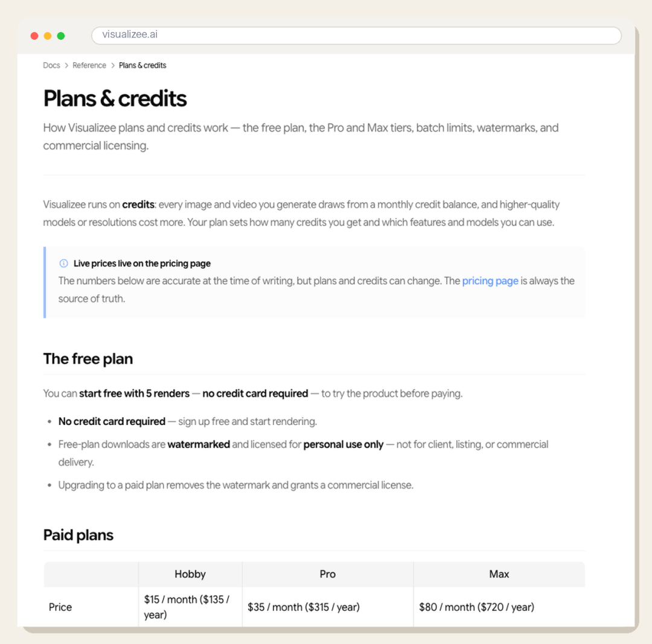Click the chevron after Reference breadcrumb
This screenshot has height=644, width=652.
113,66
